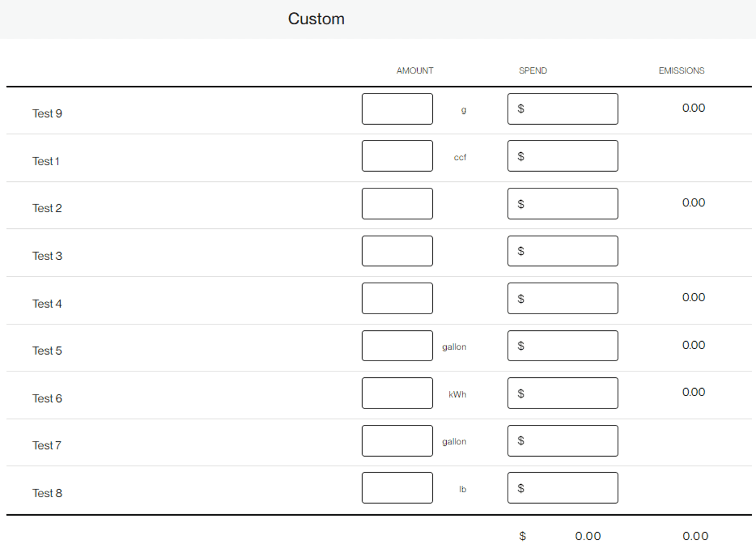This screenshot has height=557, width=756.
Task: Click the Spend field for Test 9
Action: point(563,109)
